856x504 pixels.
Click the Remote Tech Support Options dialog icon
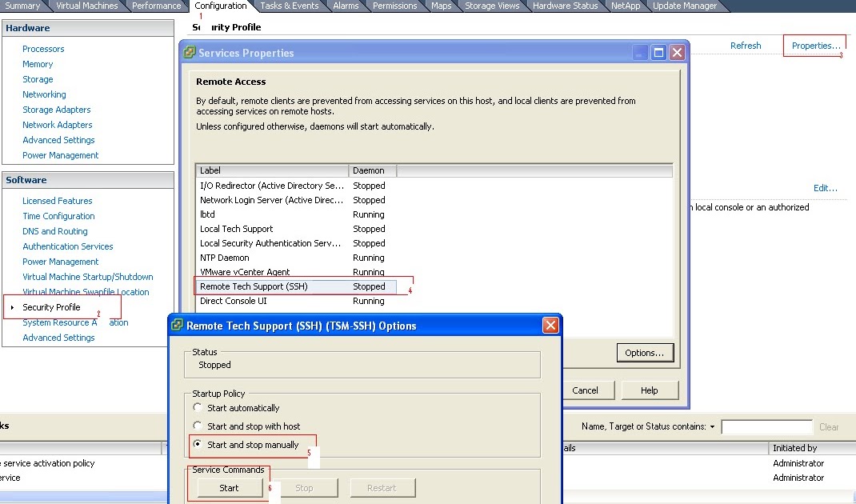click(x=176, y=325)
